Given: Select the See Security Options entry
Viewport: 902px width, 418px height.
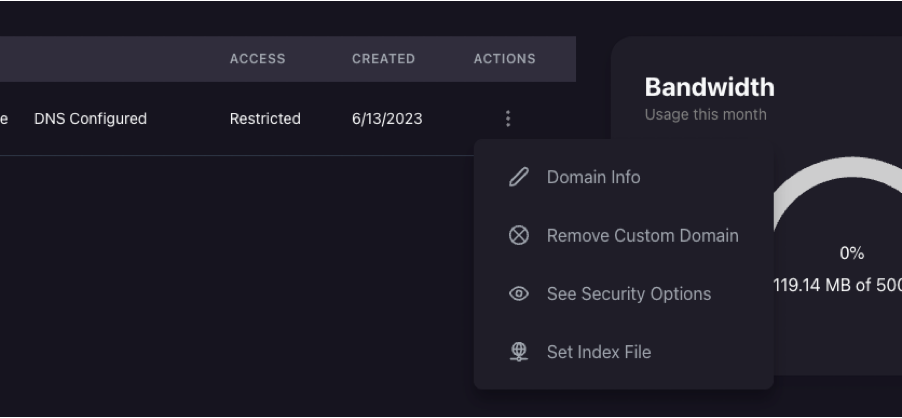Looking at the screenshot, I should pos(628,294).
